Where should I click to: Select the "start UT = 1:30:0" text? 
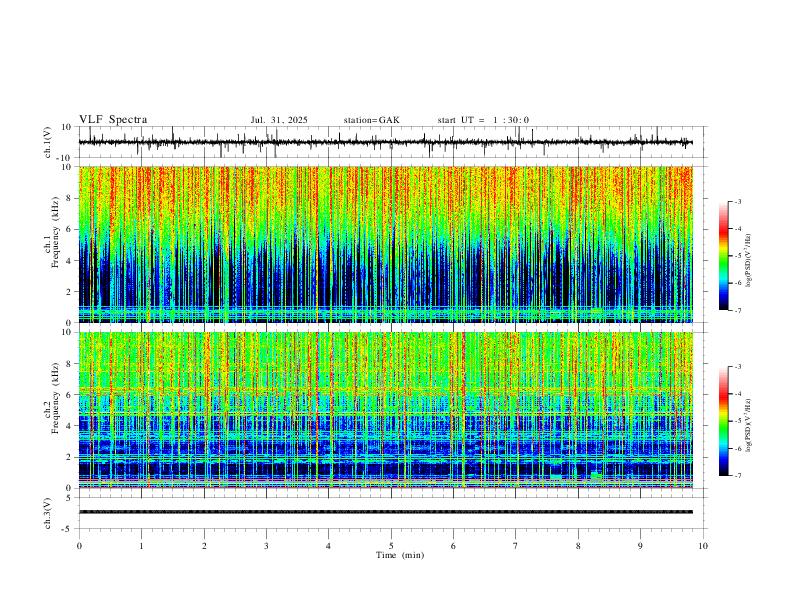click(483, 120)
